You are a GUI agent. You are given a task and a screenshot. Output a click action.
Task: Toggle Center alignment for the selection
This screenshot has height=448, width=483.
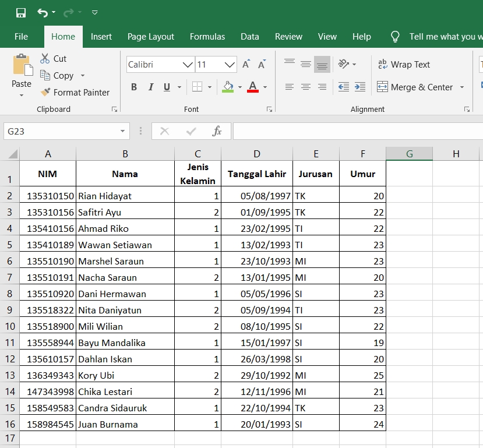tap(305, 86)
